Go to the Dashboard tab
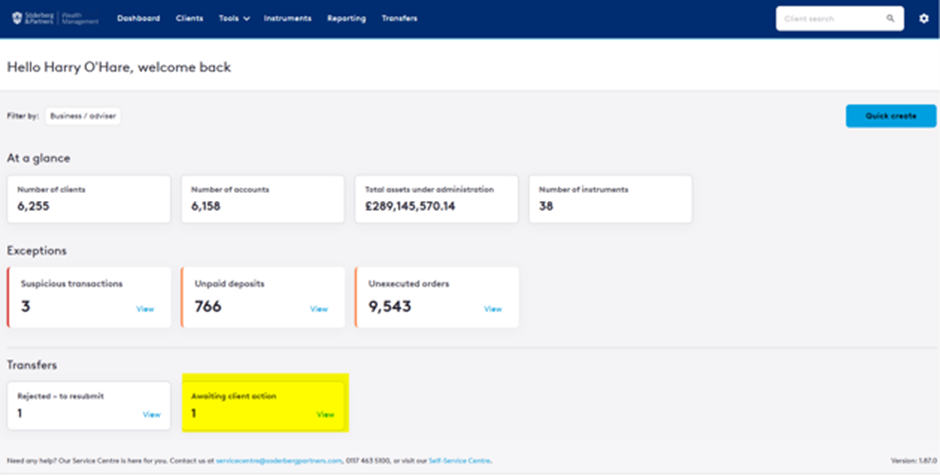The image size is (940, 476). coord(138,18)
